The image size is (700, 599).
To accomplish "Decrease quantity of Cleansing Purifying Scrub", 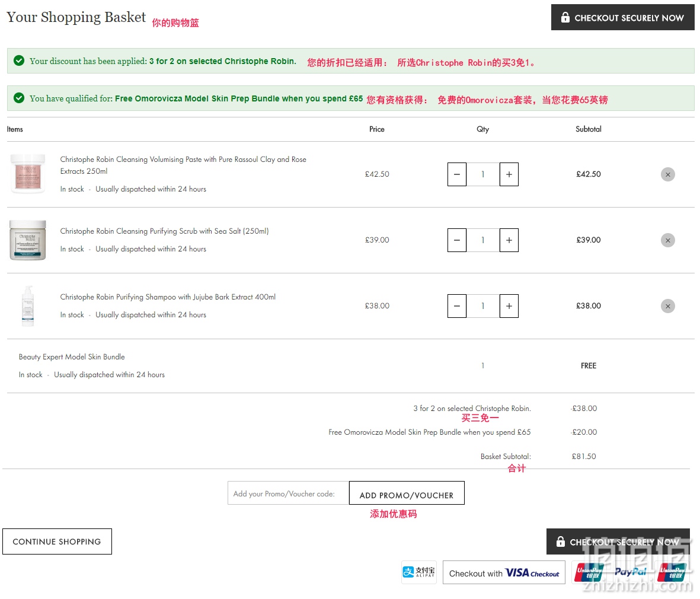I will (457, 240).
